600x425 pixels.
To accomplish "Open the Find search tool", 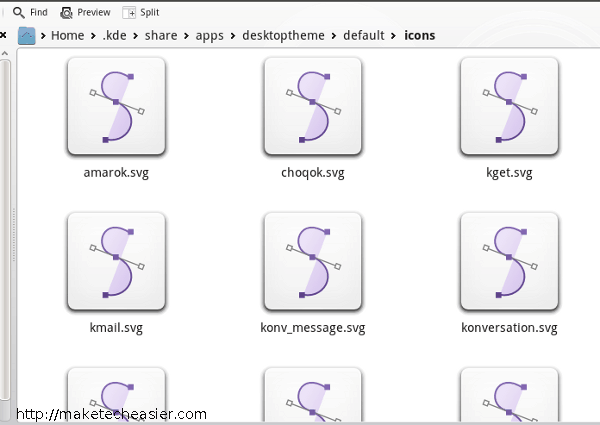I will point(30,13).
